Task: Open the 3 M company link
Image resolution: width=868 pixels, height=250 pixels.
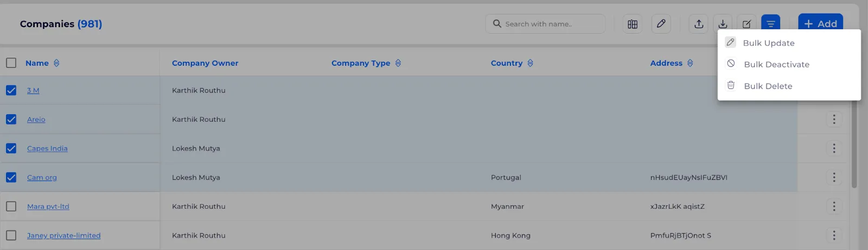Action: pos(33,90)
